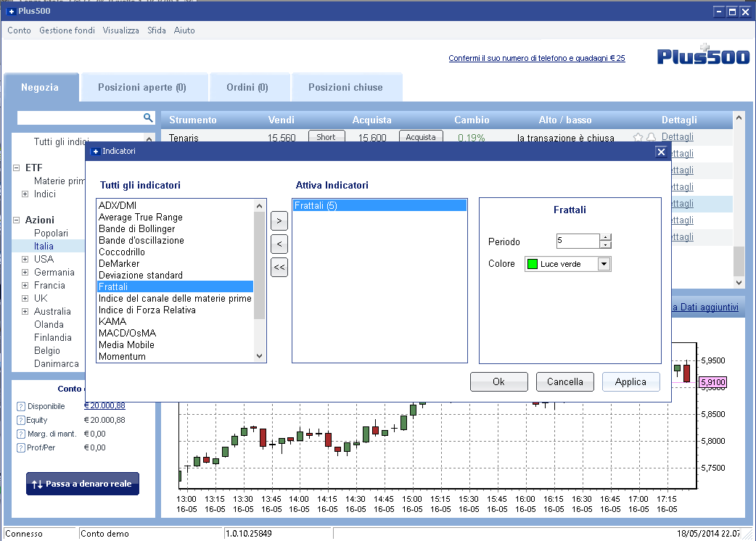Image resolution: width=756 pixels, height=541 pixels.
Task: Collapse the Azioni tree group
Action: point(17,220)
